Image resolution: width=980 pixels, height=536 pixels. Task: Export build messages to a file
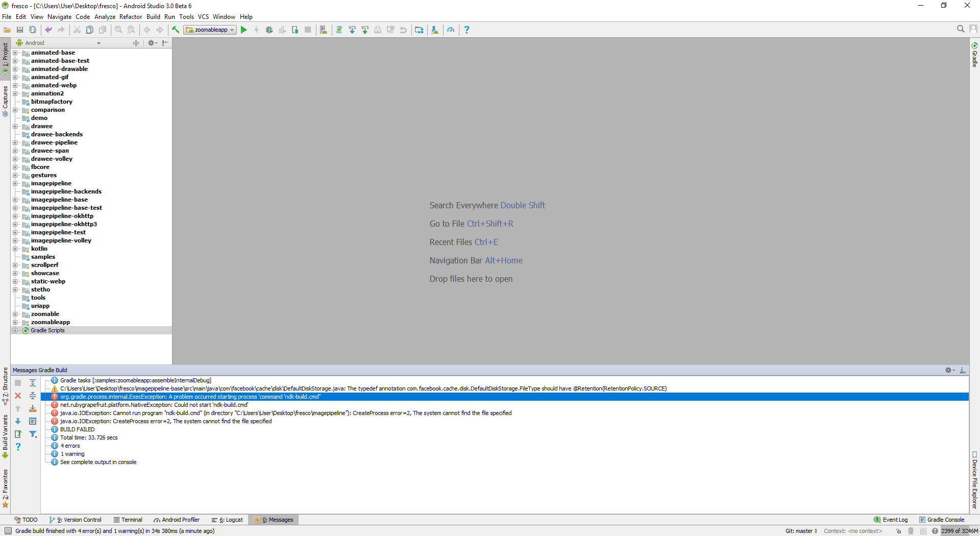pos(18,434)
